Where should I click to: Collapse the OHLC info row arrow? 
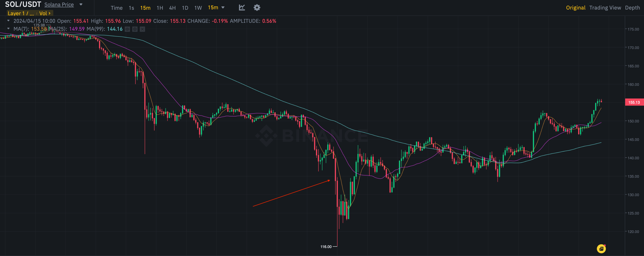click(x=8, y=21)
